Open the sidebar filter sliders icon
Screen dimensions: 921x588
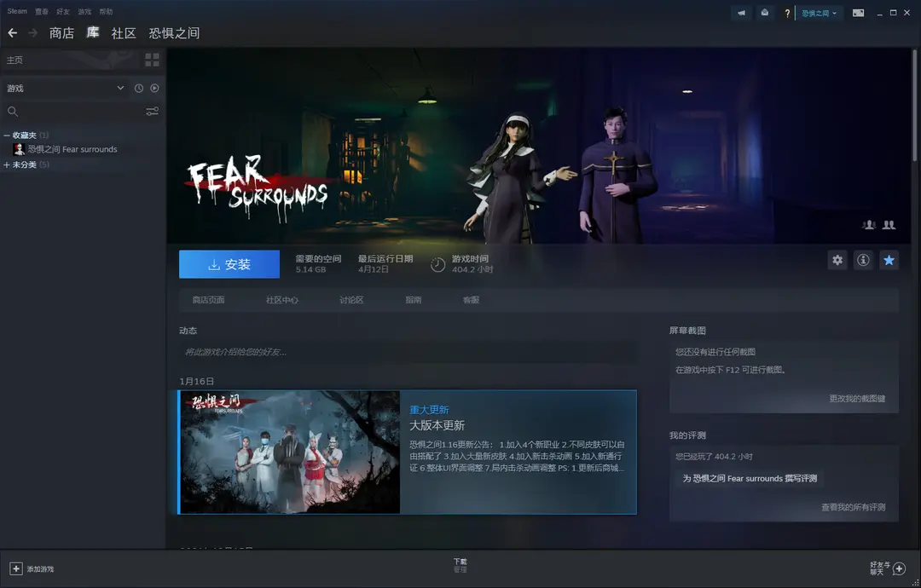point(152,111)
